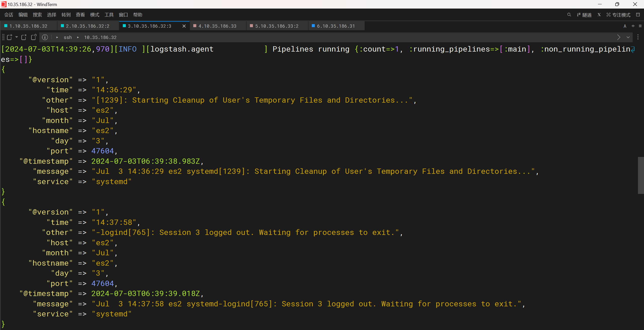Click the 10.35.186.32 breadcrumb segment
The image size is (644, 330).
tap(100, 37)
